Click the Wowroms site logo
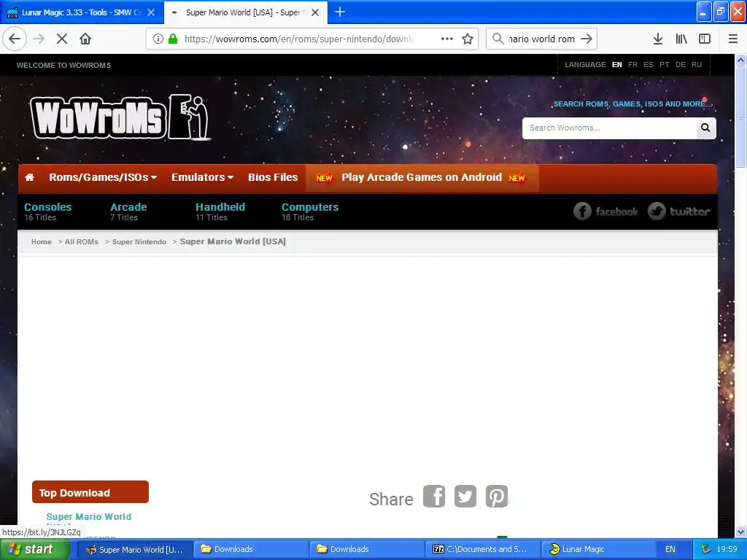 coord(120,117)
